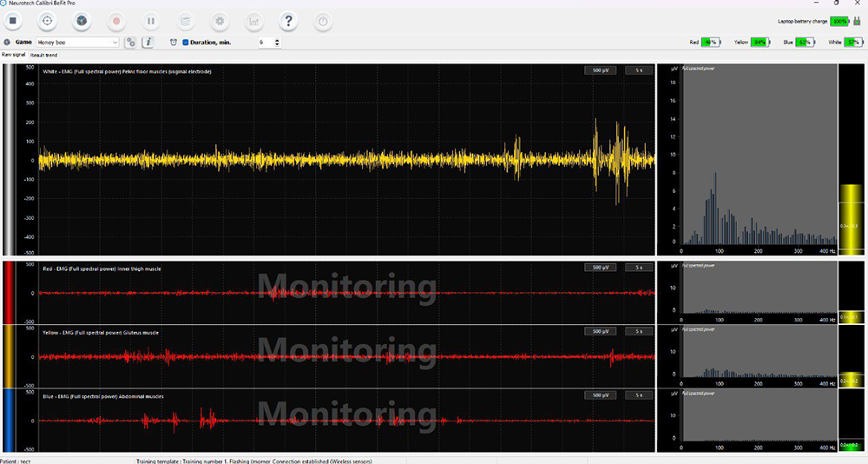Click the gear settings icon in top toolbar
The image size is (868, 464).
[x=220, y=20]
